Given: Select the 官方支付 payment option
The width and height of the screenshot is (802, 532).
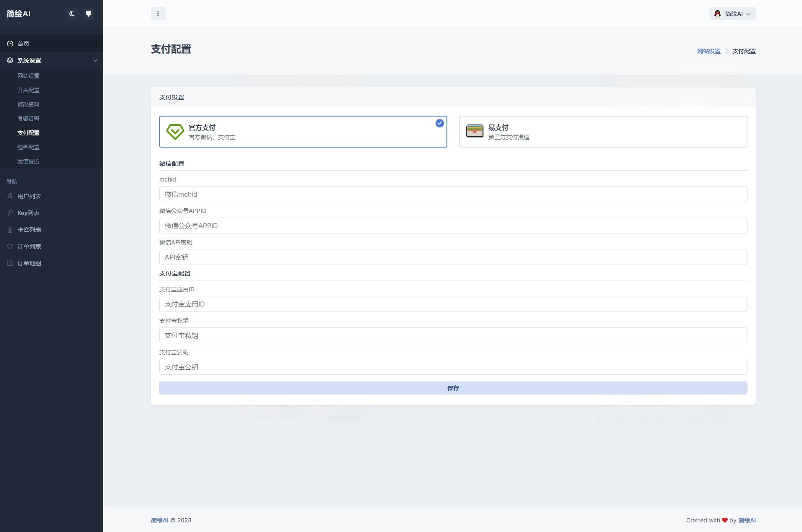Looking at the screenshot, I should click(x=303, y=131).
